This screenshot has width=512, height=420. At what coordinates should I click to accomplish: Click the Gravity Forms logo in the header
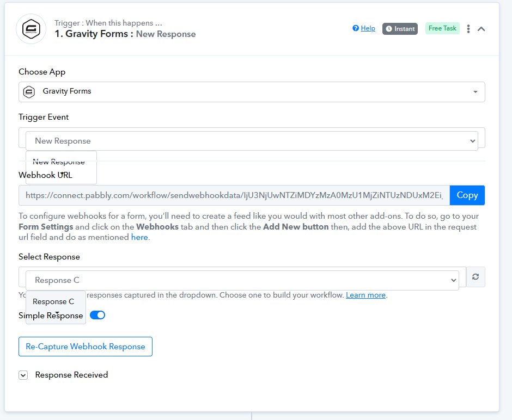click(31, 29)
